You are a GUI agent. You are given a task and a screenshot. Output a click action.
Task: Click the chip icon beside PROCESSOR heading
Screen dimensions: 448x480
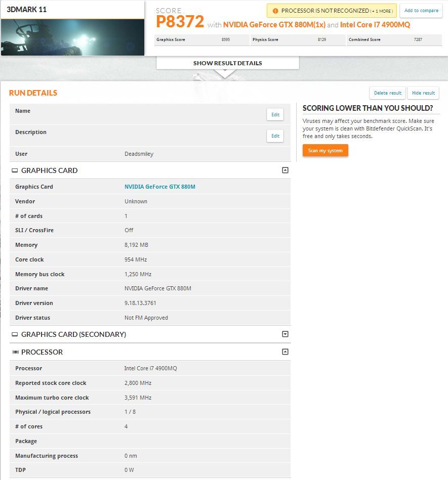point(15,352)
